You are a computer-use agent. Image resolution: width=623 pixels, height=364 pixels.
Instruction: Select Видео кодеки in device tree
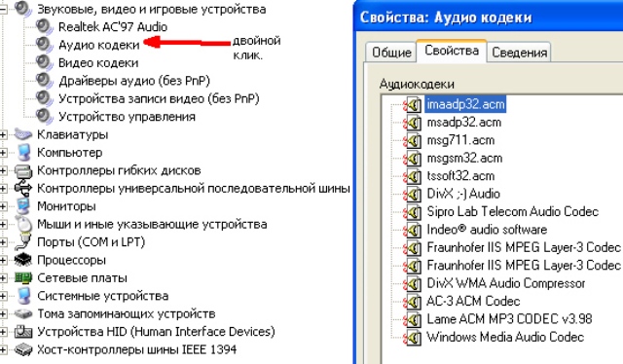[98, 63]
